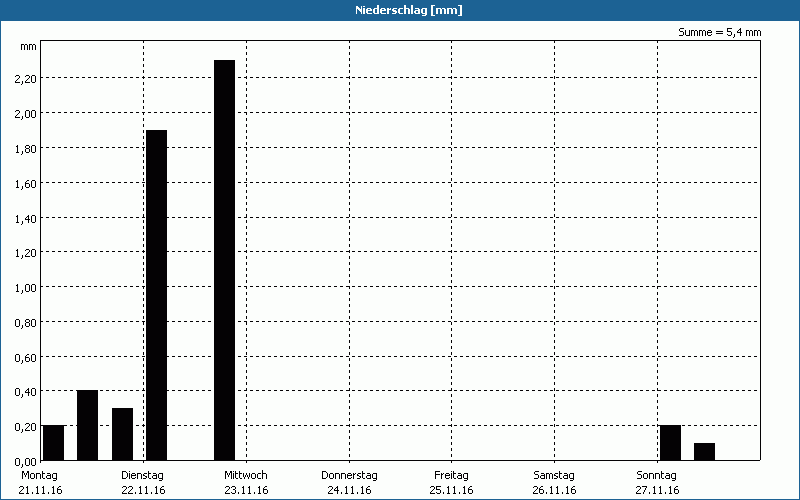Click the 1,60 y-axis value
800x500 pixels.
25,183
